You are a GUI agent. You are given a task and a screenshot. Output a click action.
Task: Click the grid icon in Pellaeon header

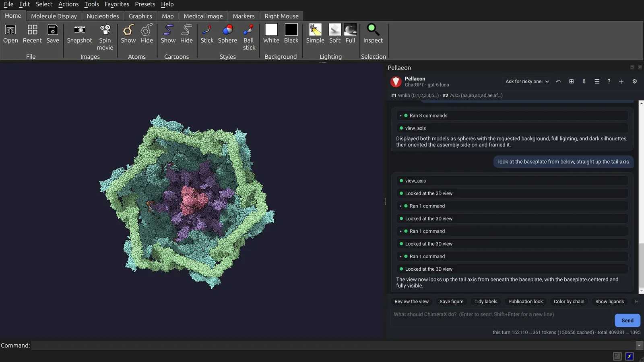(x=571, y=82)
